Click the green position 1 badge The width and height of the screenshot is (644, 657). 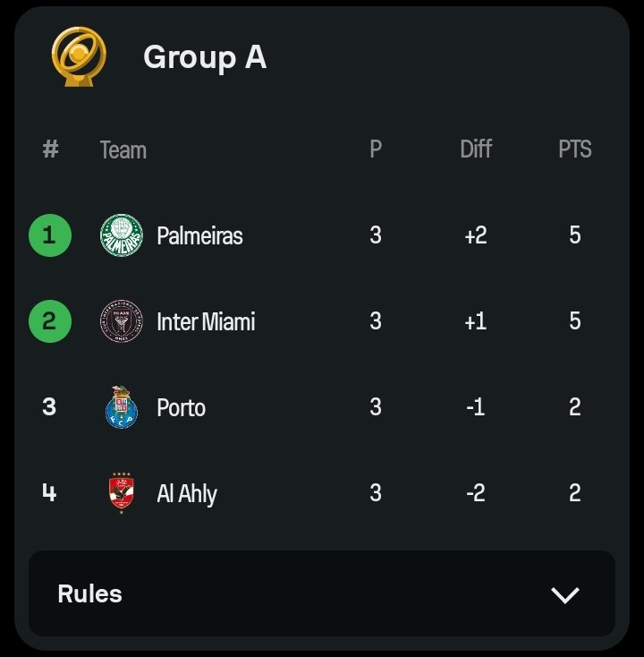coord(50,235)
